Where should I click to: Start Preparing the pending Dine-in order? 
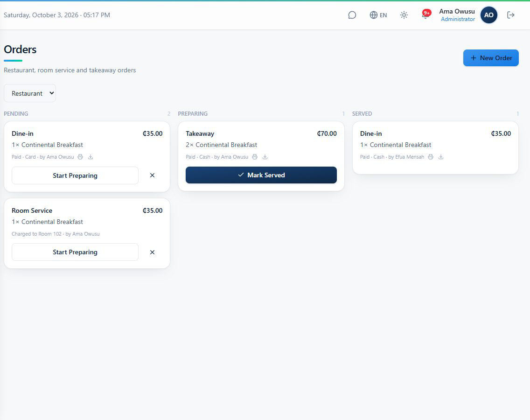[x=75, y=175]
